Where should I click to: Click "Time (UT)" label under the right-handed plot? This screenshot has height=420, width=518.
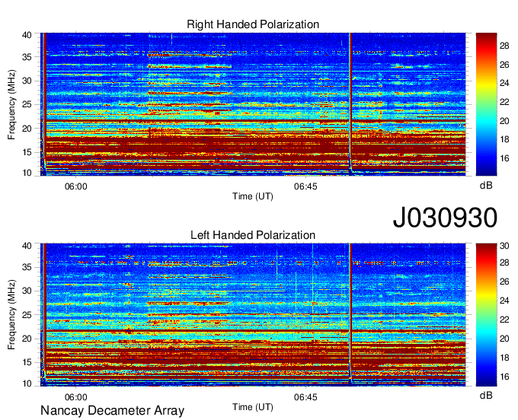pyautogui.click(x=253, y=196)
